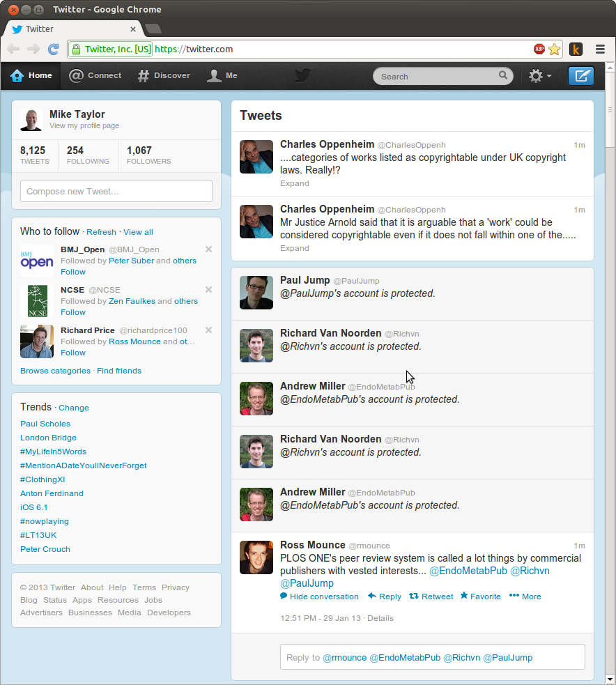This screenshot has height=685, width=616.
Task: Open the Me tab
Action: tap(222, 75)
